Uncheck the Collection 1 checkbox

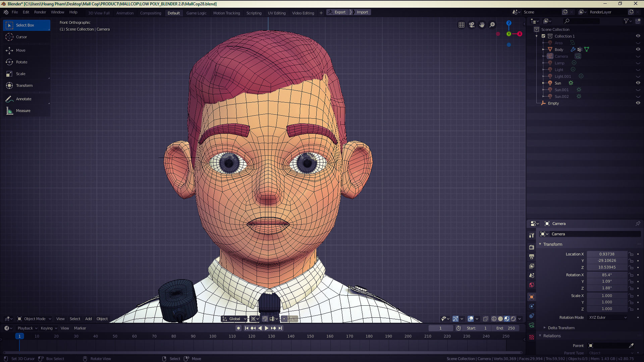[543, 36]
